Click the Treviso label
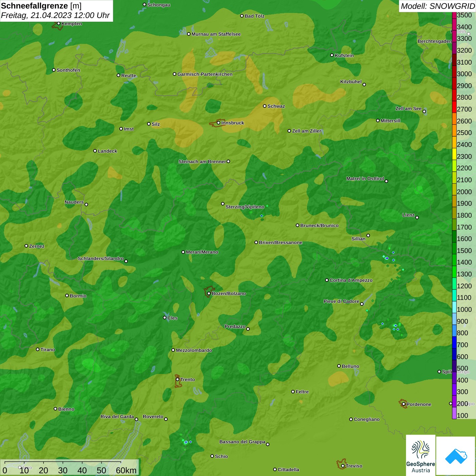The width and height of the screenshot is (476, 476). [354, 466]
